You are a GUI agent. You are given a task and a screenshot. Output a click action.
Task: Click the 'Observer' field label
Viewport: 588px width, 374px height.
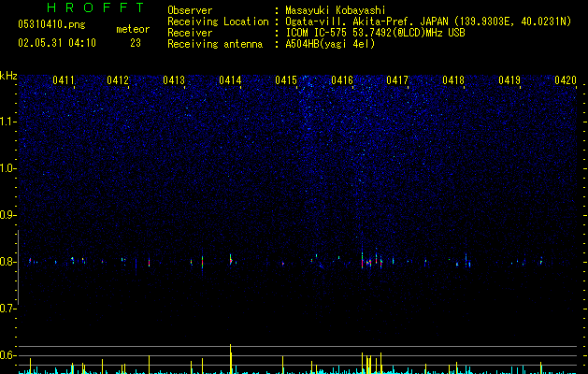point(190,10)
